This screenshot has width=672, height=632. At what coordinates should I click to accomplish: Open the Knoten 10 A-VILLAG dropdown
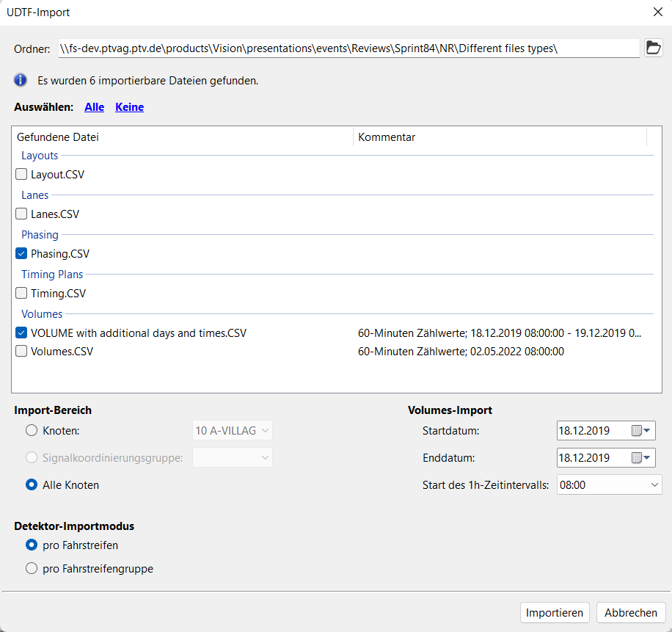pyautogui.click(x=232, y=431)
